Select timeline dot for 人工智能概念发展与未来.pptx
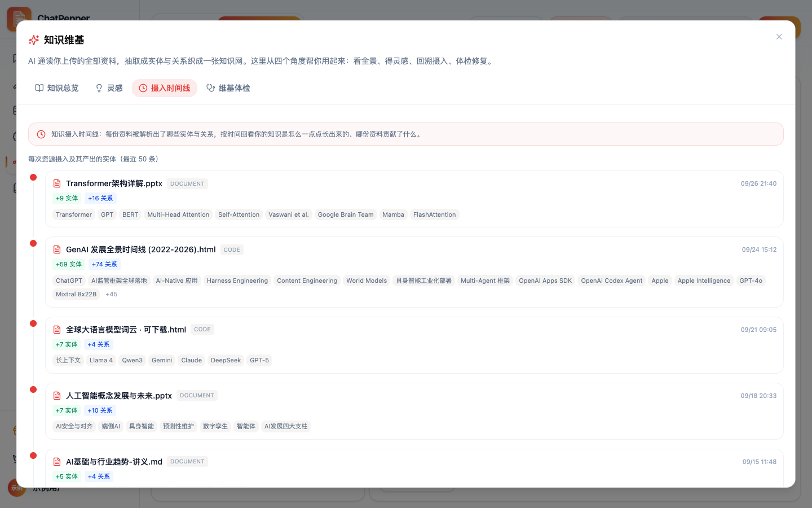The image size is (812, 508). pos(33,389)
